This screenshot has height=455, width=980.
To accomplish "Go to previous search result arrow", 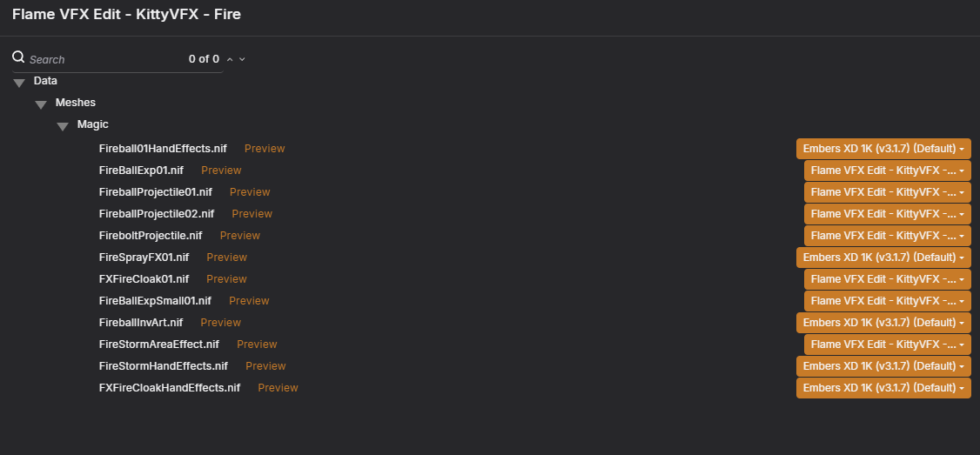I will point(230,59).
